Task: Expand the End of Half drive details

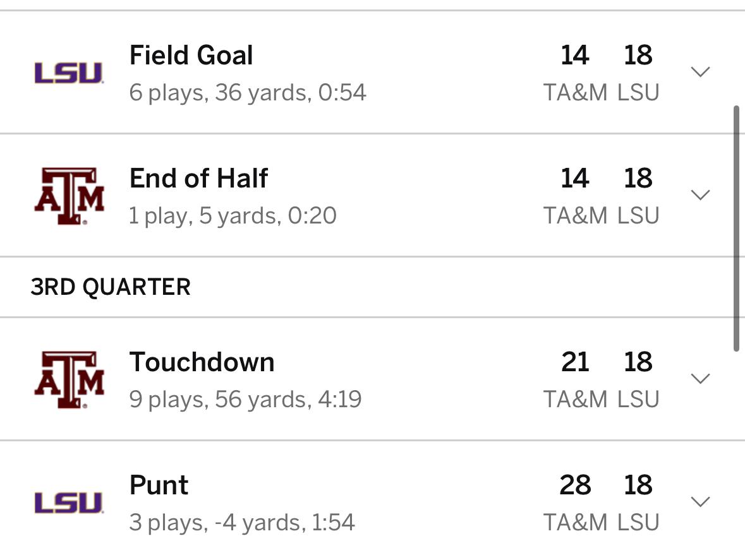Action: pyautogui.click(x=700, y=195)
